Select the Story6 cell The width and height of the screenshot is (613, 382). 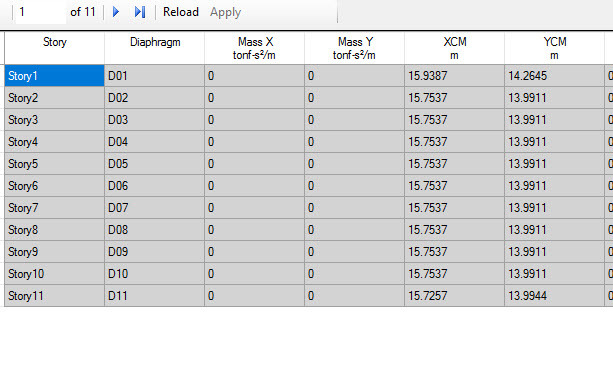[54, 186]
